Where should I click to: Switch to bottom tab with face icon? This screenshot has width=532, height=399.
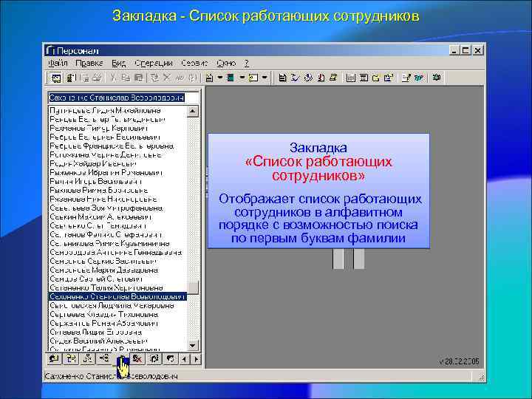click(x=171, y=358)
